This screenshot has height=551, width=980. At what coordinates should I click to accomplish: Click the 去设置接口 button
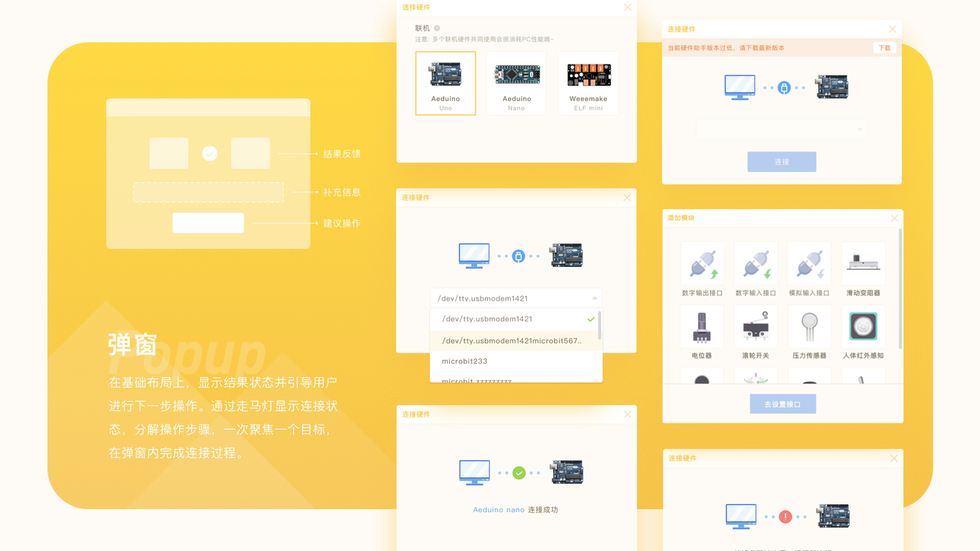tap(783, 404)
